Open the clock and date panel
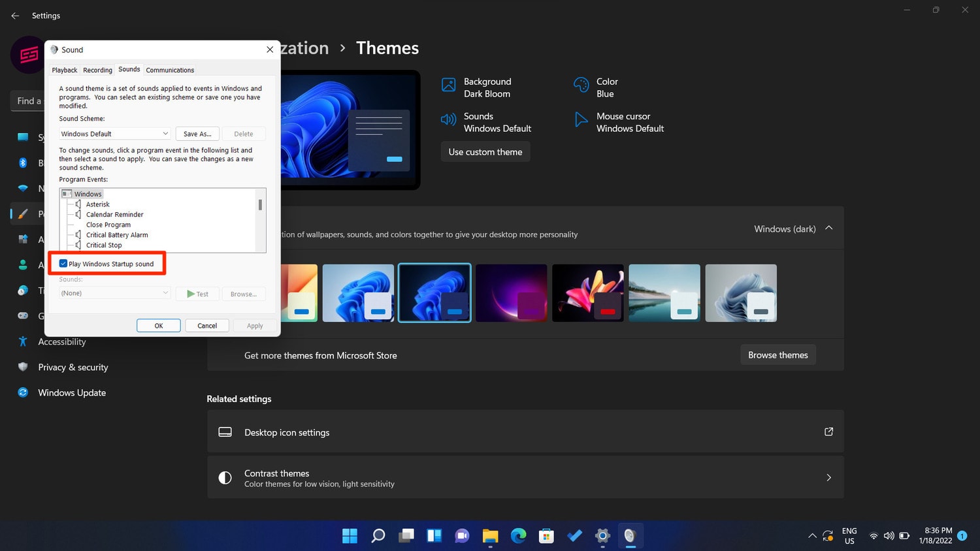The height and width of the screenshot is (551, 980). 936,536
